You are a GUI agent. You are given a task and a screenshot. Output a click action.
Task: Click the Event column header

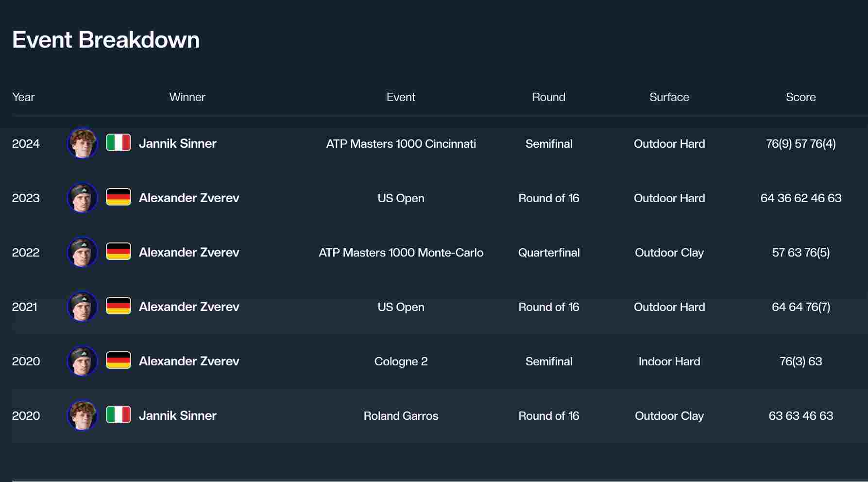401,97
